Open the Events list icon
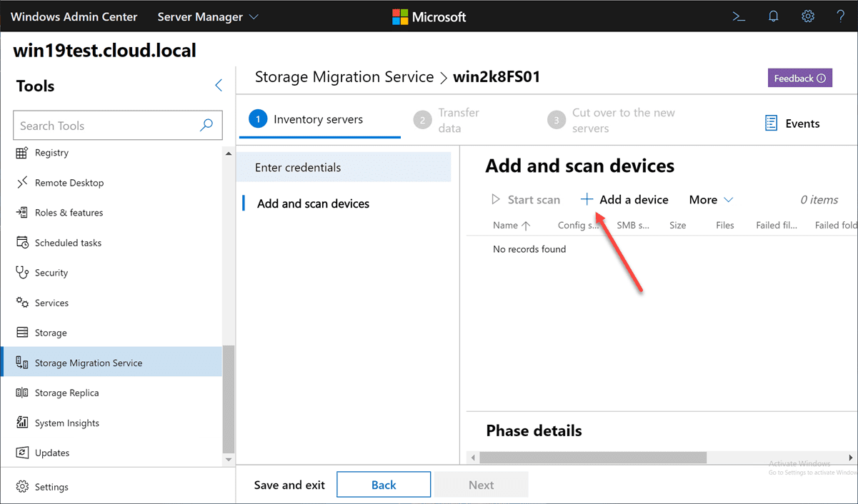Screen dimensions: 858x504 click(772, 124)
